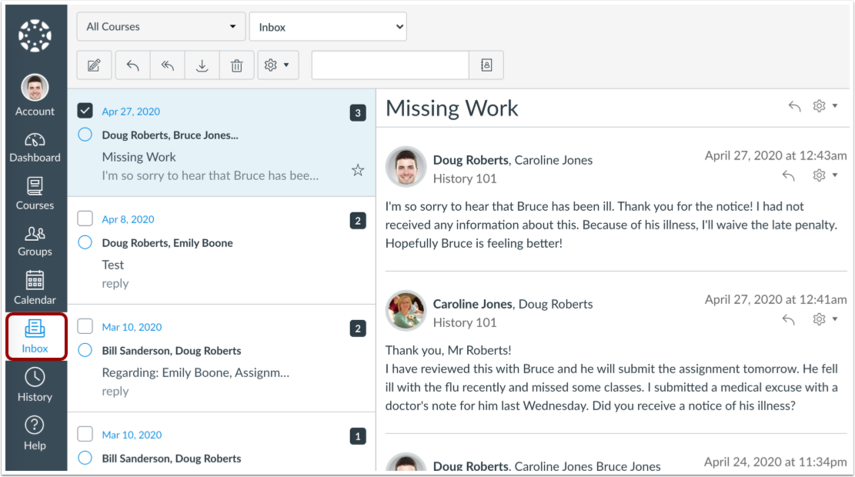Image resolution: width=855 pixels, height=477 pixels.
Task: Open the All Courses filter dropdown
Action: point(161,27)
